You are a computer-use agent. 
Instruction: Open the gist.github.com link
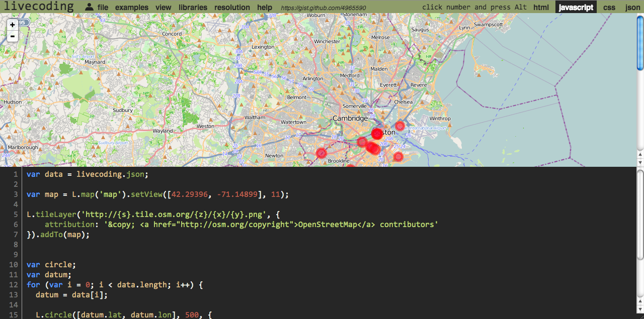[x=323, y=8]
